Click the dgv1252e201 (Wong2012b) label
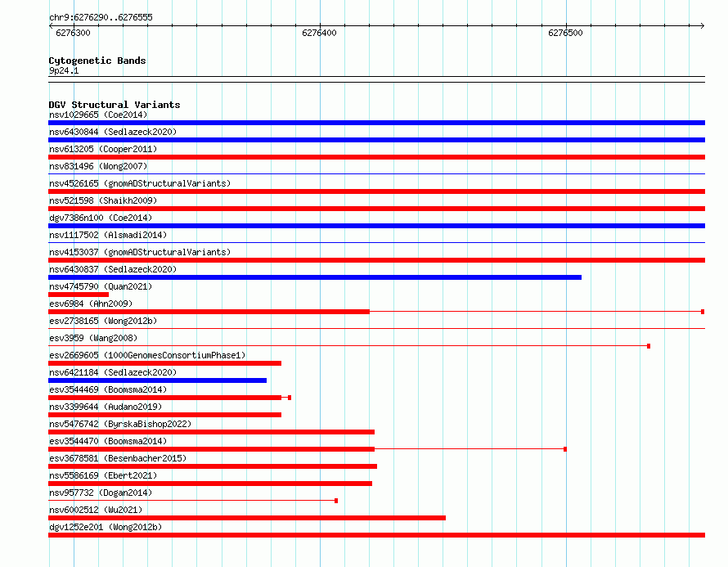 [x=106, y=527]
